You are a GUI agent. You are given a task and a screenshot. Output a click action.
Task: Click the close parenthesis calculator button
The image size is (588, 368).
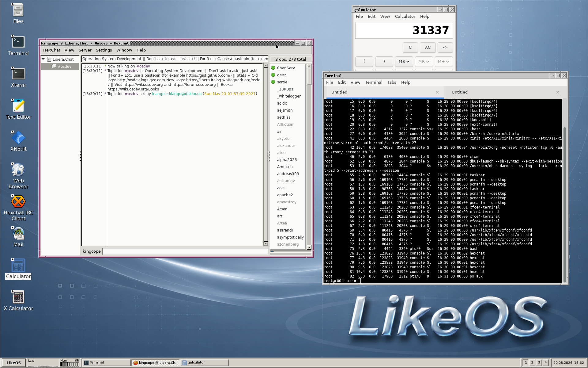click(x=384, y=62)
